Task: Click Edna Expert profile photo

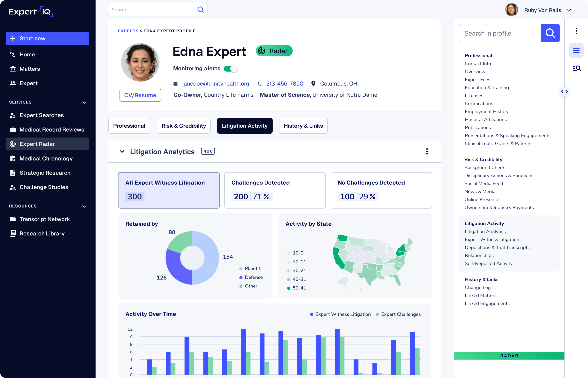Action: pyautogui.click(x=140, y=62)
